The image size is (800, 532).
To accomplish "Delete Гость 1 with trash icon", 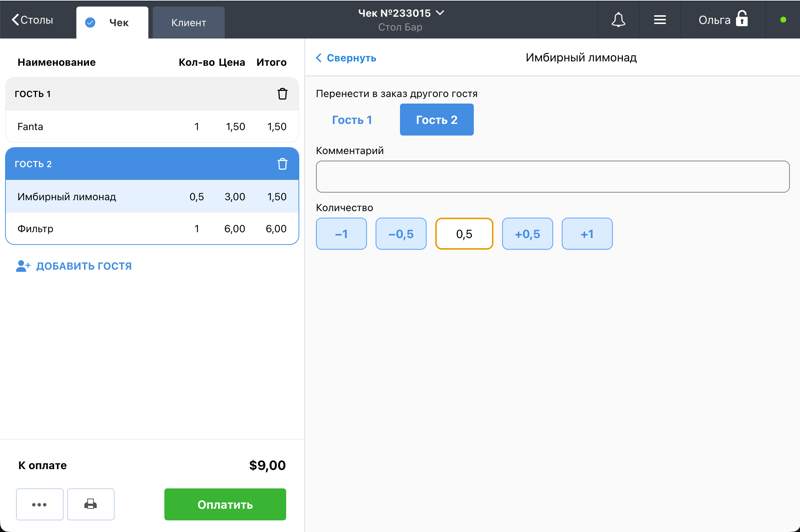I will click(282, 94).
